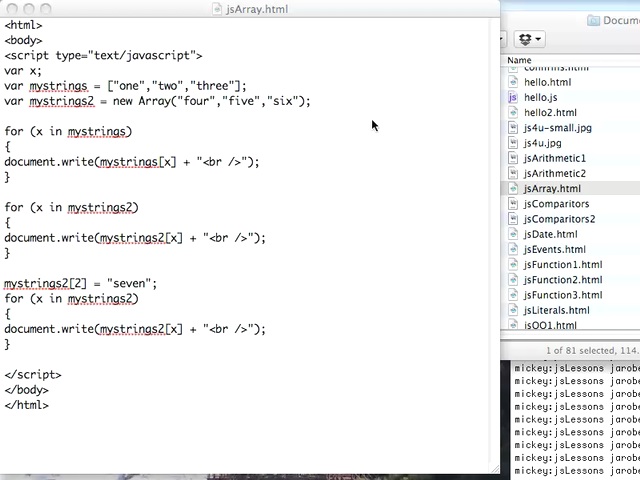The image size is (640, 480).
Task: Click the closing </html> tag line
Action: tap(27, 405)
